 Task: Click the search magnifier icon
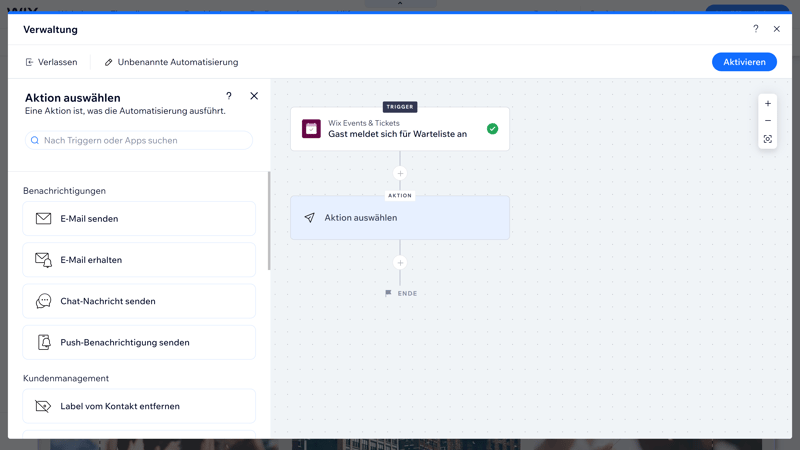click(x=35, y=140)
